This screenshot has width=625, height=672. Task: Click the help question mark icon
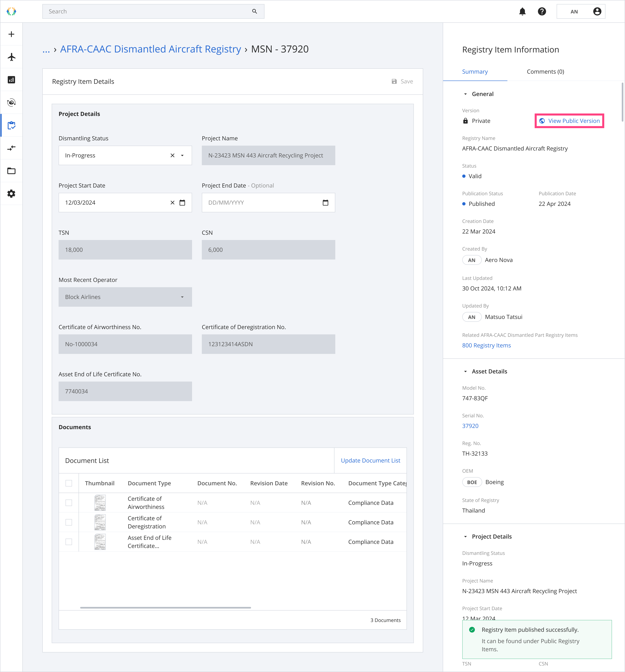(x=542, y=12)
